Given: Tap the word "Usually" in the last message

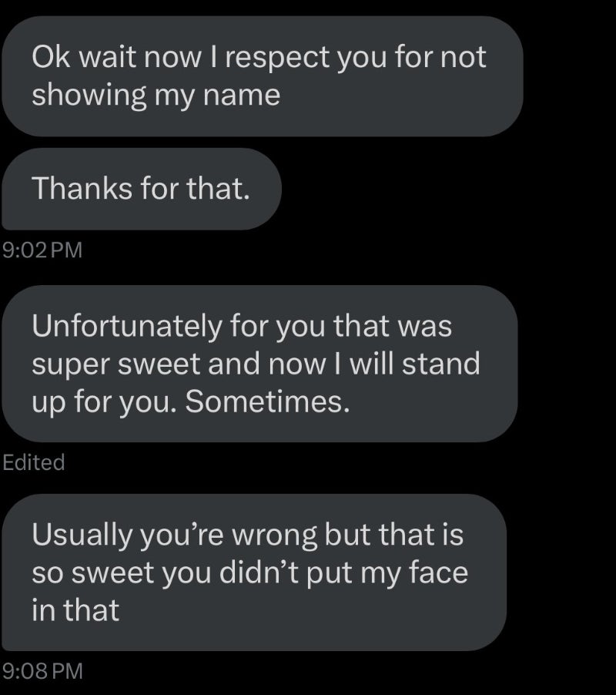Looking at the screenshot, I should (x=83, y=536).
